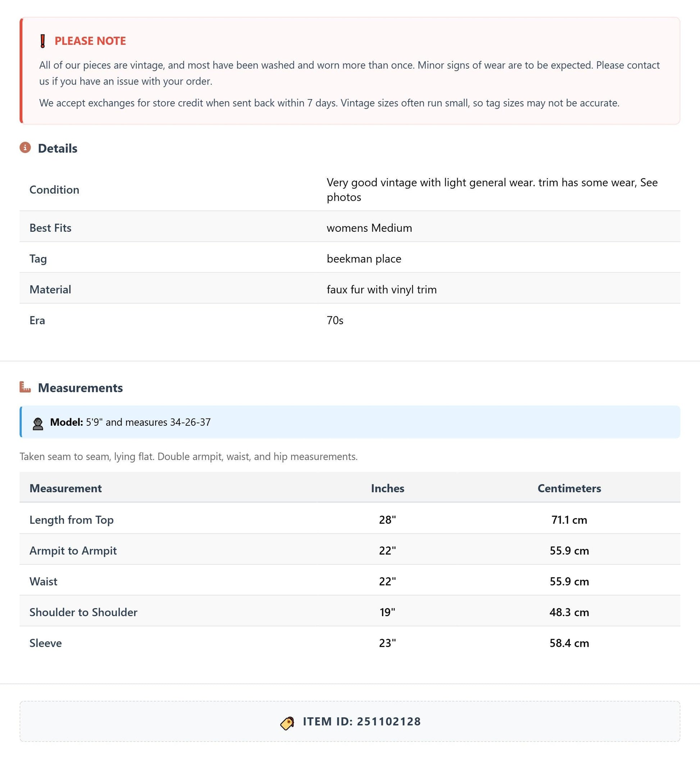The width and height of the screenshot is (700, 759).
Task: Click the Measurements ruler icon
Action: pyautogui.click(x=25, y=387)
